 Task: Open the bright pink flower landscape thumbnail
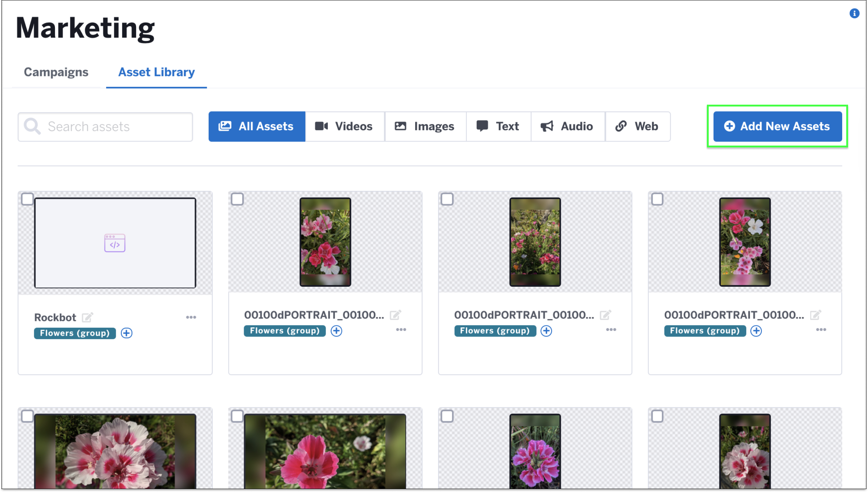325,451
